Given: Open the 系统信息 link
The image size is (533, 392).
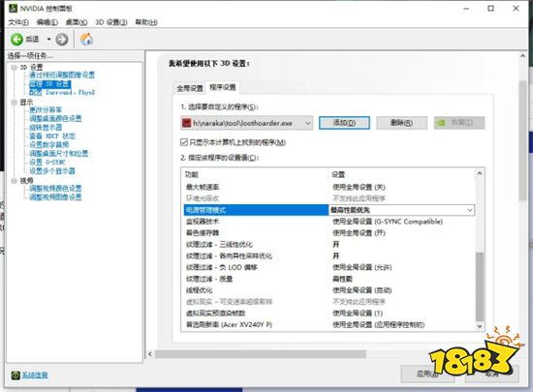Looking at the screenshot, I should (x=35, y=375).
